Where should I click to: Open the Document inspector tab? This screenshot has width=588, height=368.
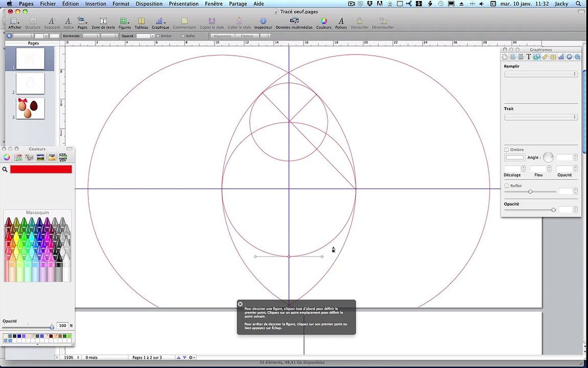505,57
